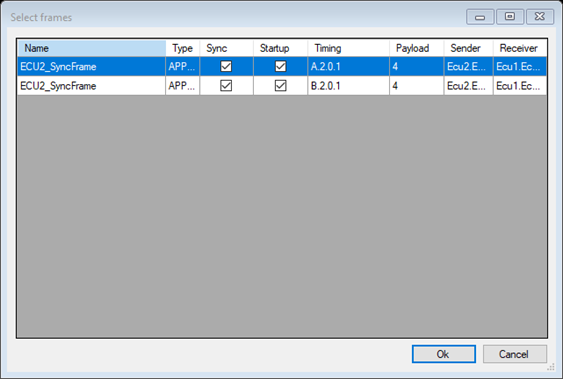Screen dimensions: 563x379
Task: Click the Sync column header
Action: click(x=227, y=48)
